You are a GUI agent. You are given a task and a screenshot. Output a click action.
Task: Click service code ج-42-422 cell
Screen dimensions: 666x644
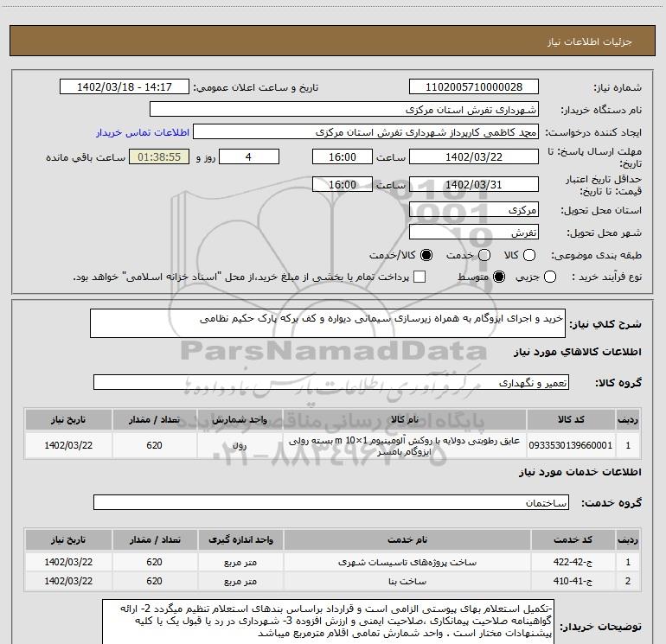click(x=573, y=562)
